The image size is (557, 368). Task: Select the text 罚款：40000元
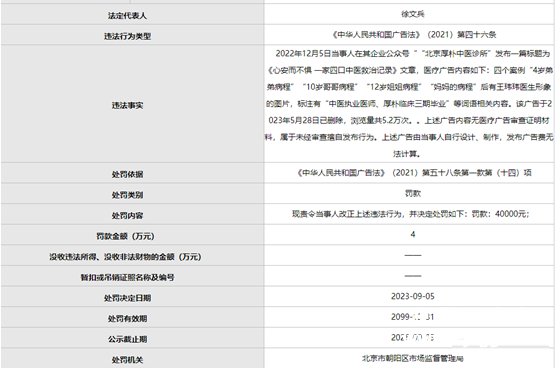pyautogui.click(x=499, y=214)
